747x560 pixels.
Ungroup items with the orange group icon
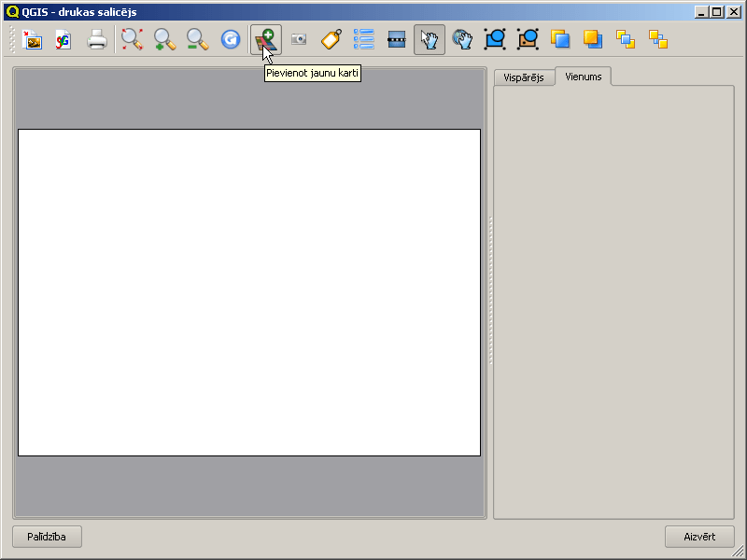pyautogui.click(x=528, y=39)
